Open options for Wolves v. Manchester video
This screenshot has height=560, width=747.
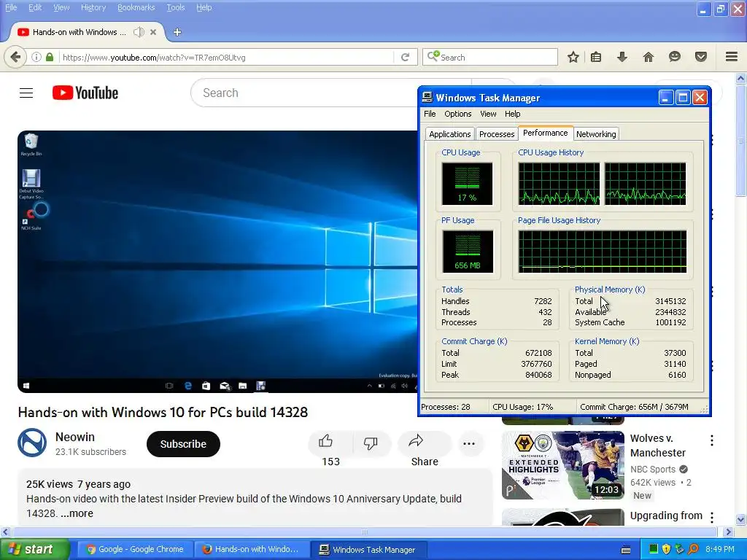click(712, 440)
